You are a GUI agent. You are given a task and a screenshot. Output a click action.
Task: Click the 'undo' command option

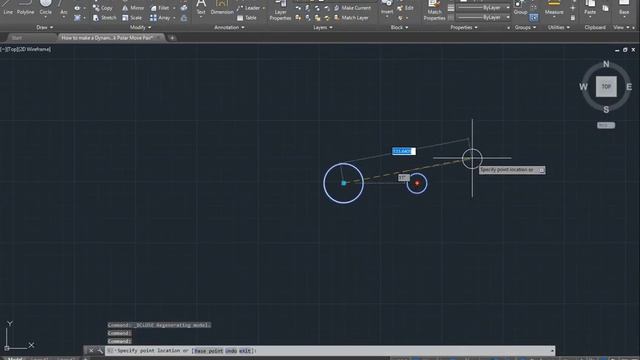[x=231, y=351]
